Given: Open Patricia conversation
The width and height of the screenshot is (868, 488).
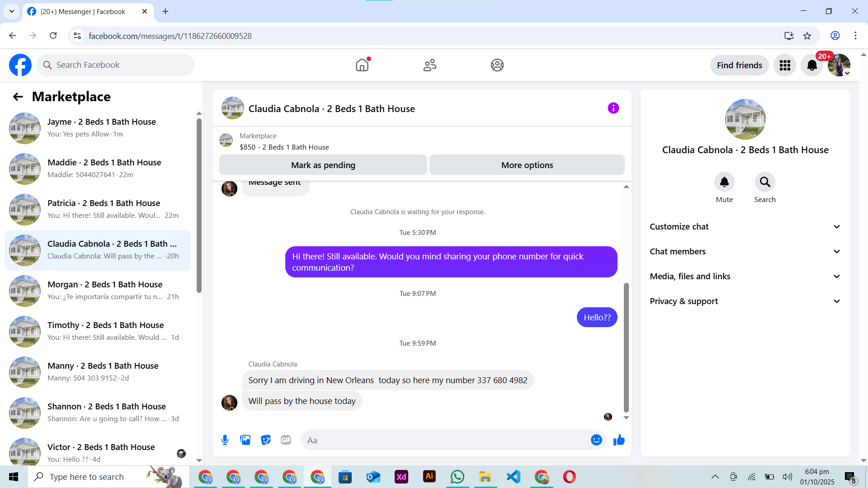Looking at the screenshot, I should tap(97, 210).
